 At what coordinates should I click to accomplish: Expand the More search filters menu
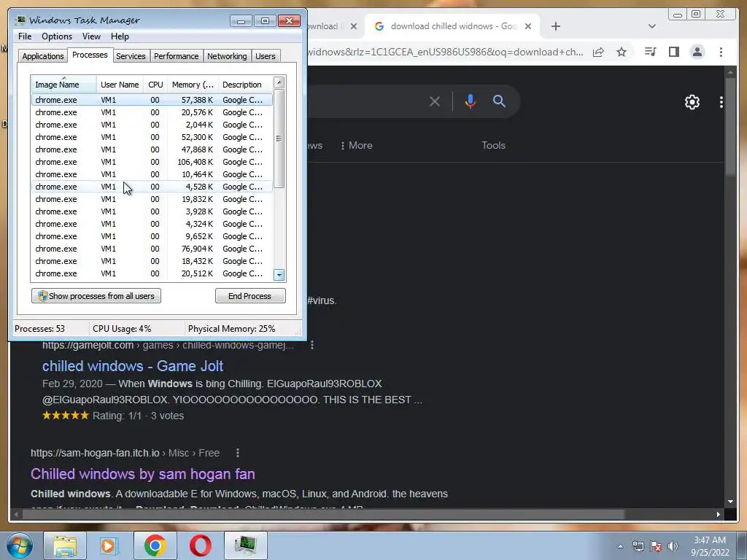tap(357, 145)
